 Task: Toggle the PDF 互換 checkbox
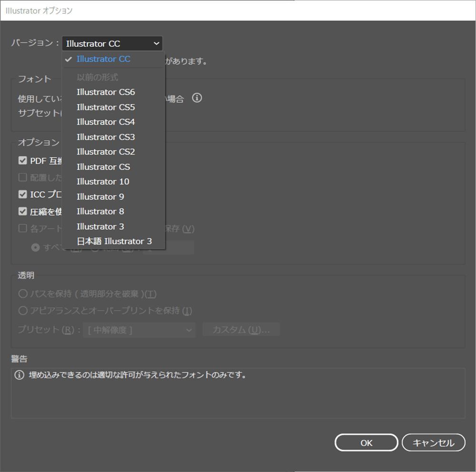[x=22, y=160]
